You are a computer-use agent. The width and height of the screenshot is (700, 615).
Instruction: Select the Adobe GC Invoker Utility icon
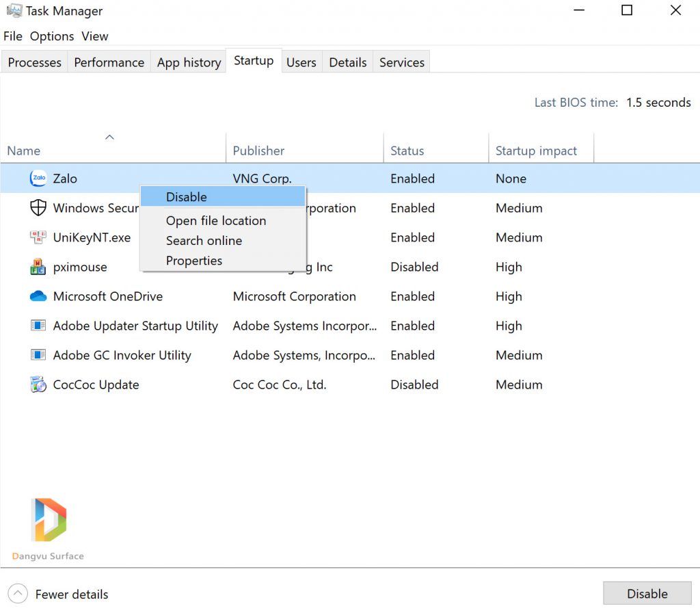(38, 355)
